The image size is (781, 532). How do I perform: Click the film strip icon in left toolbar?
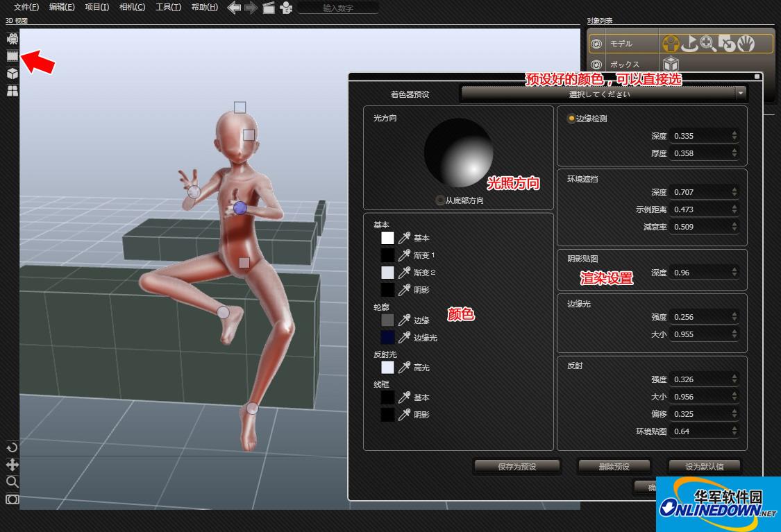(12, 55)
